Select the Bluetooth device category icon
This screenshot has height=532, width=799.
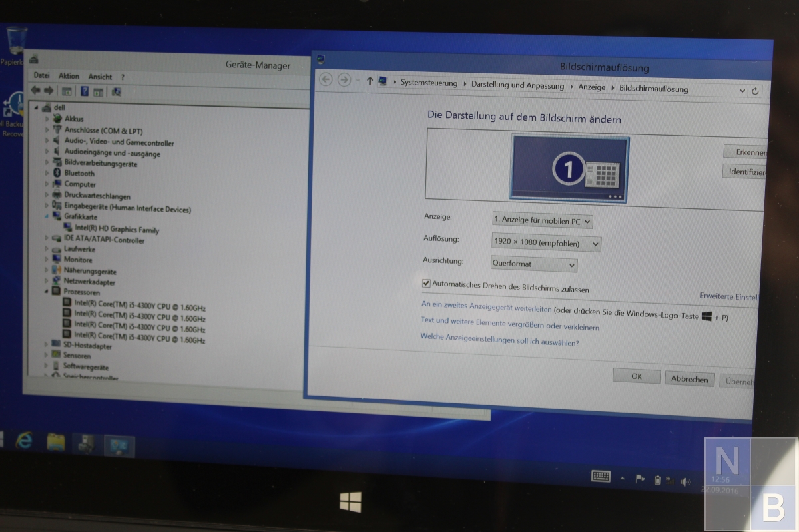(x=57, y=173)
